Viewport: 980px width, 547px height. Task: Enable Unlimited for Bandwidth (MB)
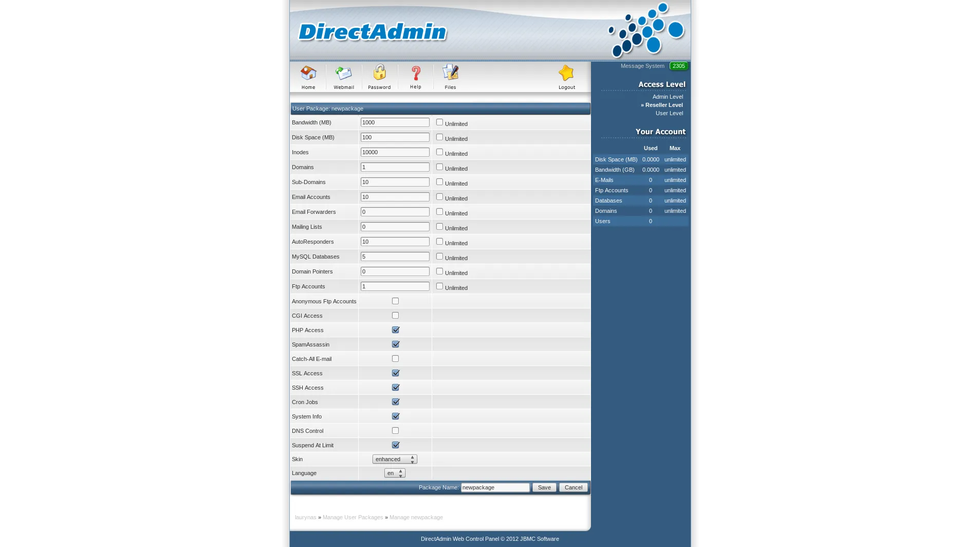pyautogui.click(x=439, y=122)
